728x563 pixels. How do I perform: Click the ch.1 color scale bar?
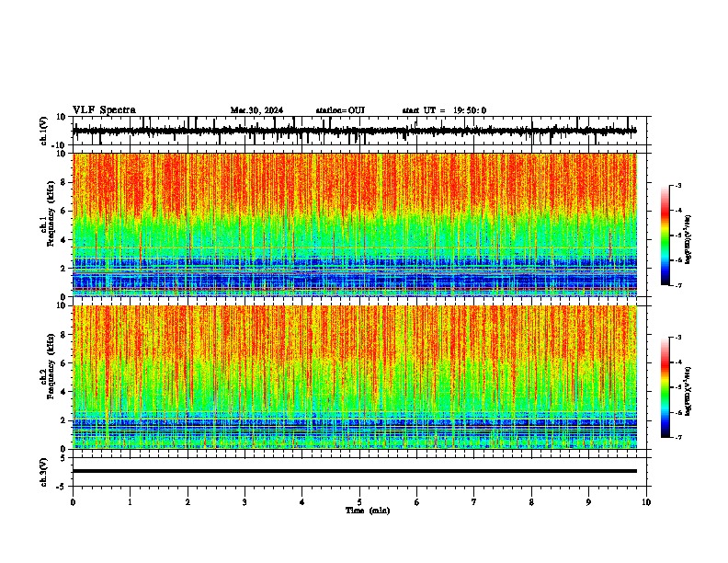tap(665, 236)
